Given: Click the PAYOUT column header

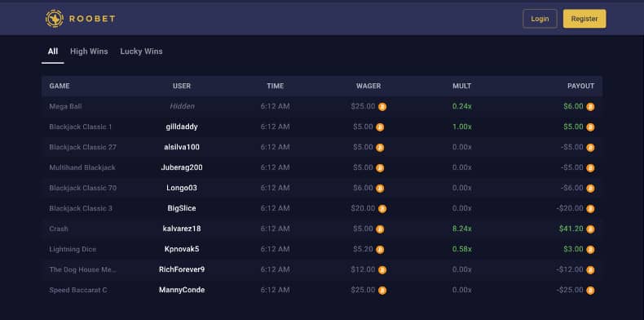Looking at the screenshot, I should point(580,86).
